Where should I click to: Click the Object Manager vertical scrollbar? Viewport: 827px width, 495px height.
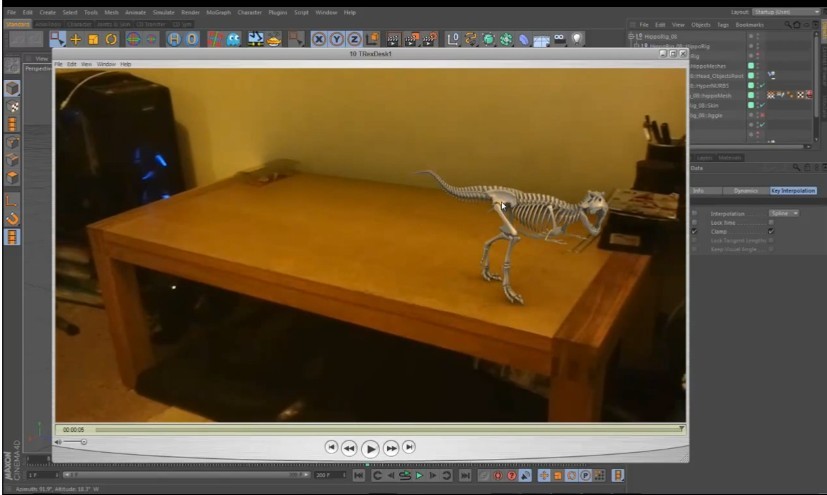coord(816,79)
